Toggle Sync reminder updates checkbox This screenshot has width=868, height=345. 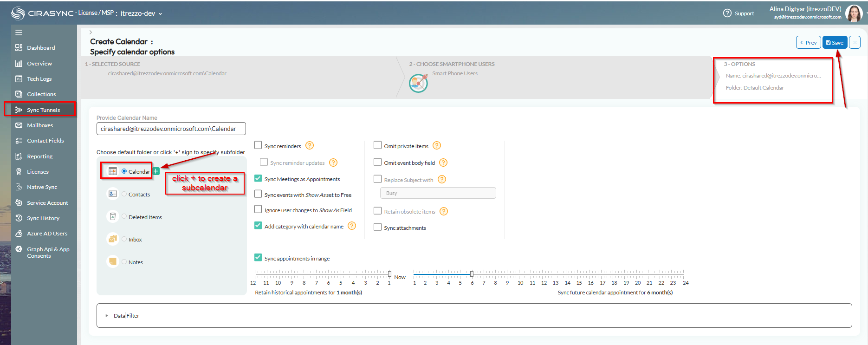tap(264, 162)
